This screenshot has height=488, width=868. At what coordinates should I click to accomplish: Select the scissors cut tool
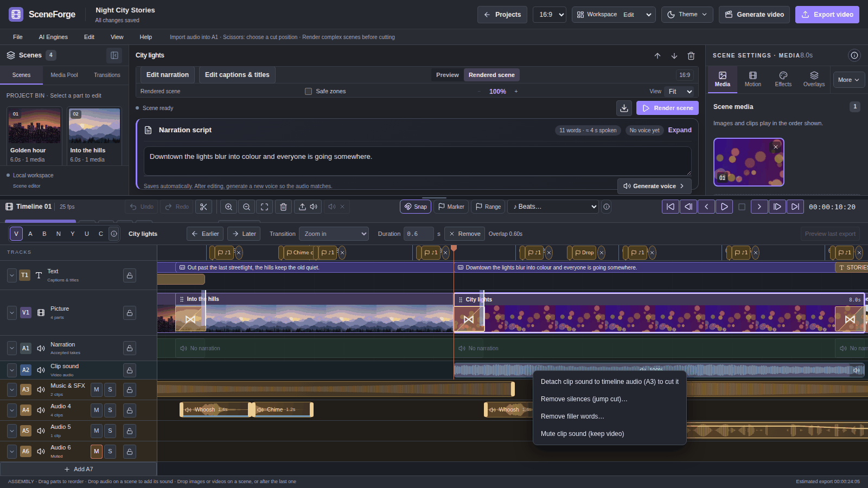click(x=203, y=207)
